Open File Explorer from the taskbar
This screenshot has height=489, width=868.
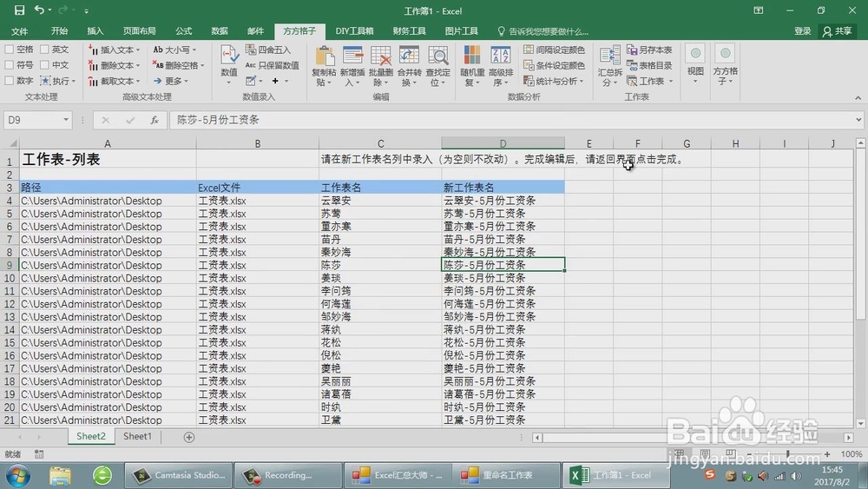[61, 475]
